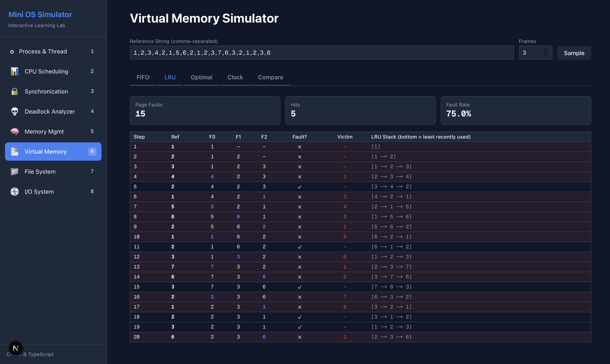The image size is (610, 364).
Task: Switch to the FIFO tab
Action: coord(143,77)
